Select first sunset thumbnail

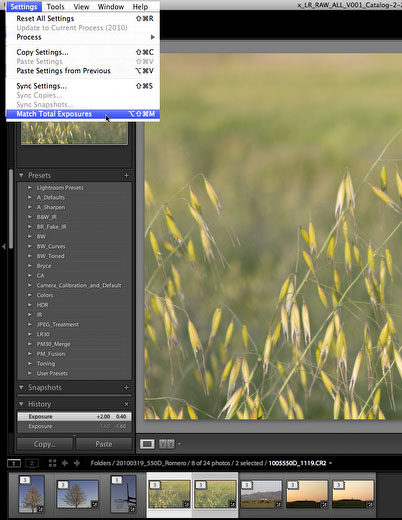coord(307,494)
